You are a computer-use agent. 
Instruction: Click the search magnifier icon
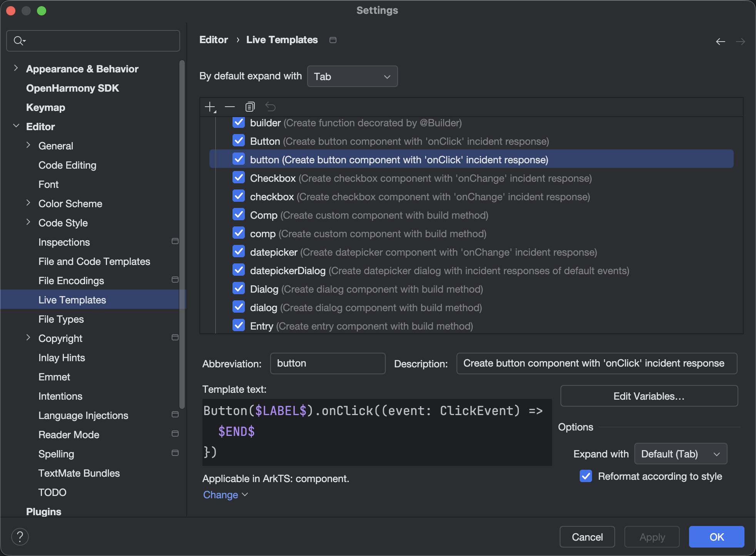coord(18,40)
